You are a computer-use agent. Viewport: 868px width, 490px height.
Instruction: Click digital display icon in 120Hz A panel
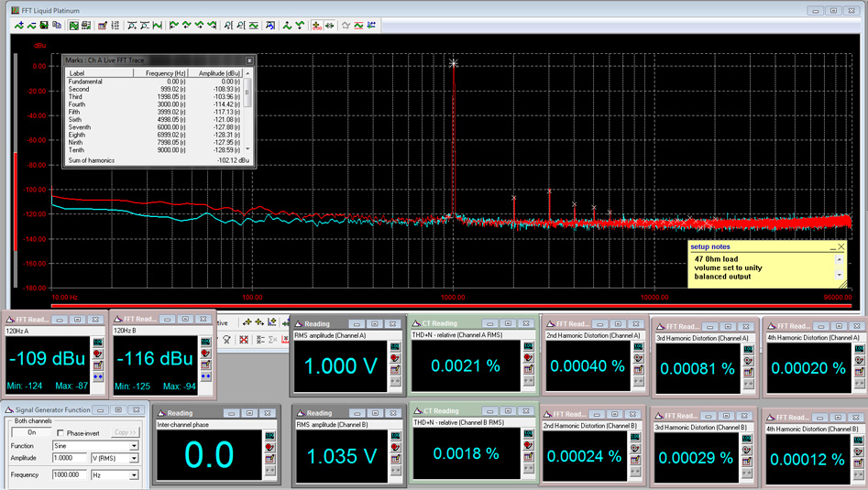point(98,343)
